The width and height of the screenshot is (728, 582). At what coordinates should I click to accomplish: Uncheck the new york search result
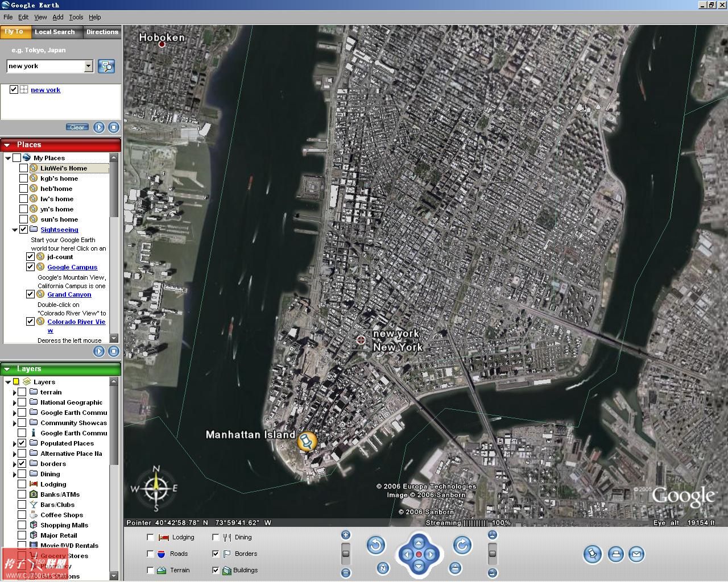click(x=14, y=89)
